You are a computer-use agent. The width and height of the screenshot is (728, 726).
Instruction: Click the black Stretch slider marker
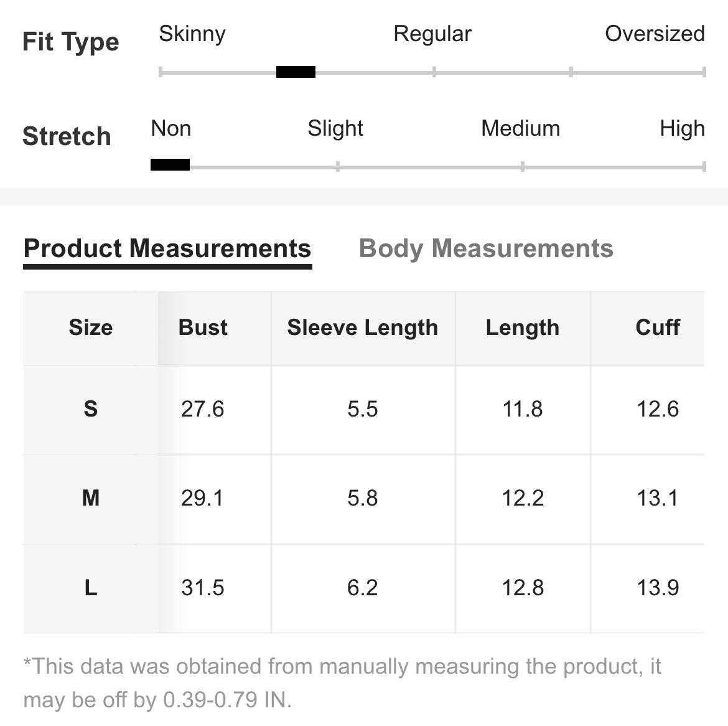[x=170, y=165]
